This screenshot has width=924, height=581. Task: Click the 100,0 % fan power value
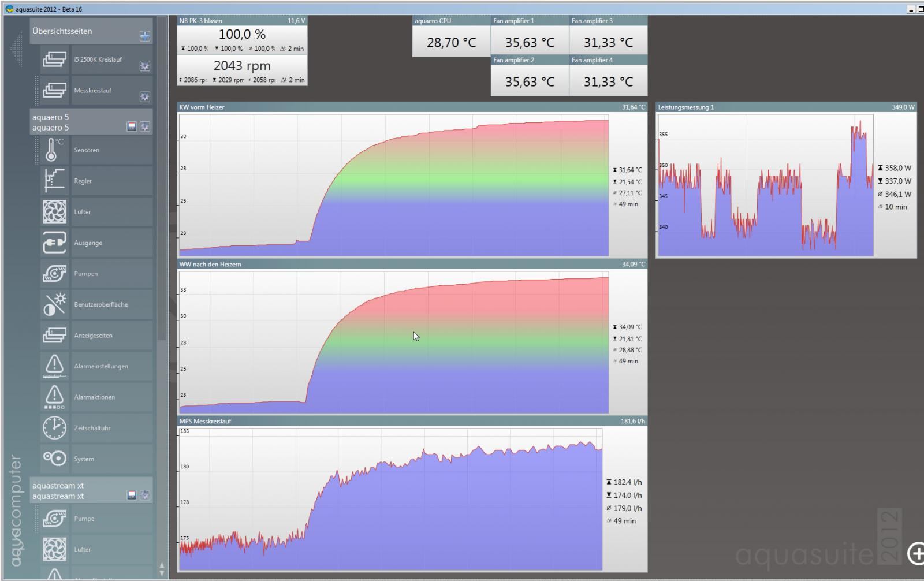[242, 35]
